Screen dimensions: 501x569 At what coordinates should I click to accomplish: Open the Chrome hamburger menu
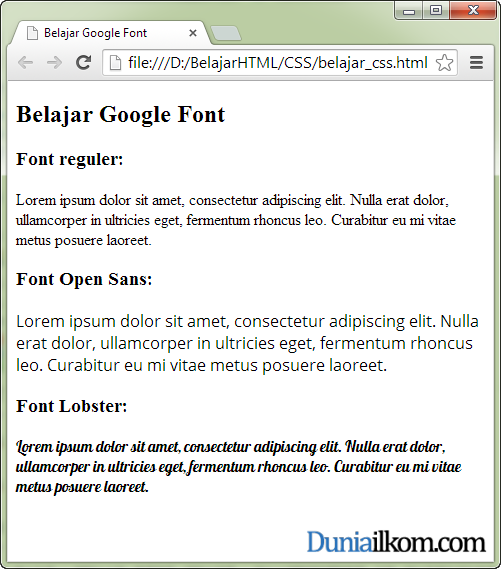476,63
